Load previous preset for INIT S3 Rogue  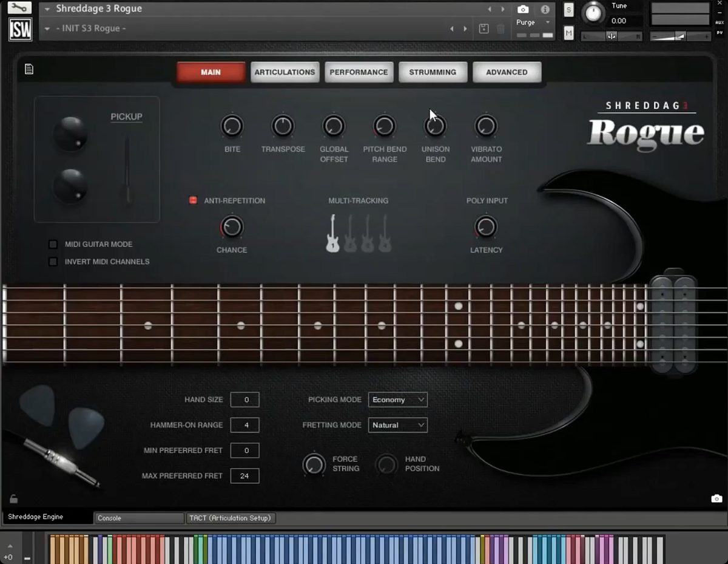[x=451, y=29]
